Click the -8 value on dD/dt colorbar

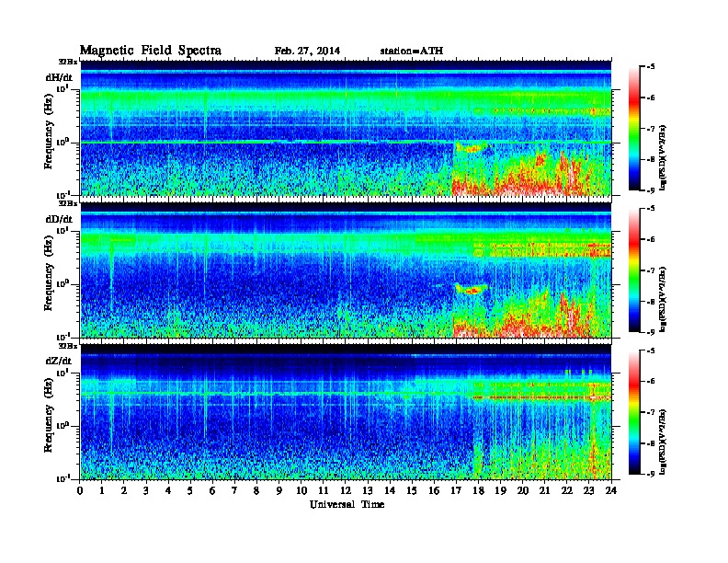(x=651, y=301)
